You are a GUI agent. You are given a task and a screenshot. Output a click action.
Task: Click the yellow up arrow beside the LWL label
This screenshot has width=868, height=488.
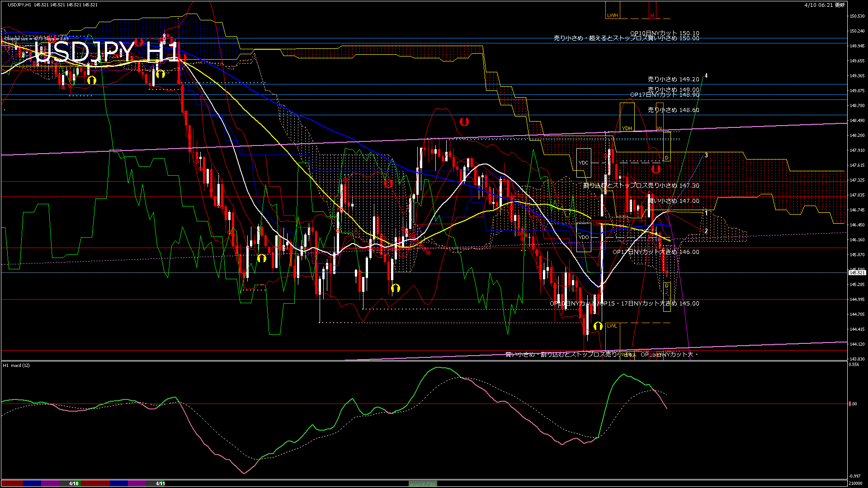(598, 326)
